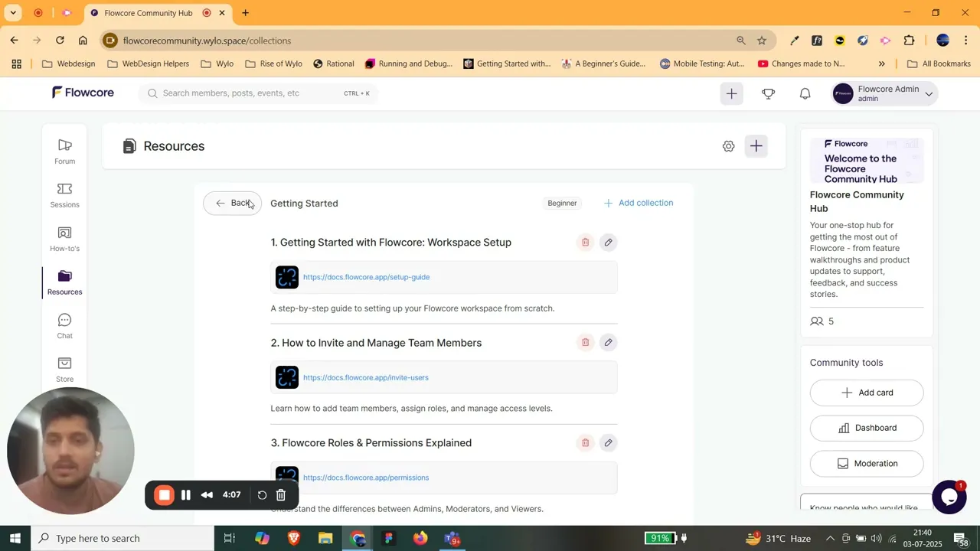Click the Beginner tag
The height and width of the screenshot is (551, 980).
pos(562,204)
